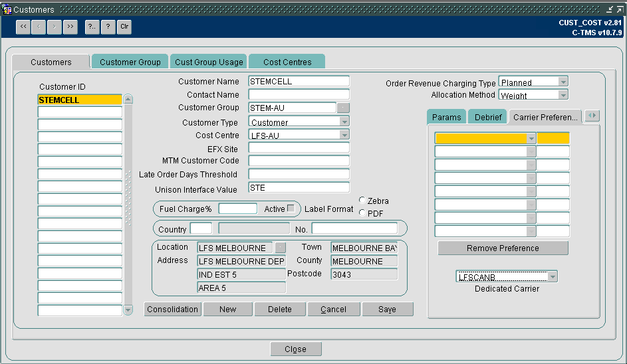
Task: Click Town field MELBOURNE BAY
Action: 364,248
